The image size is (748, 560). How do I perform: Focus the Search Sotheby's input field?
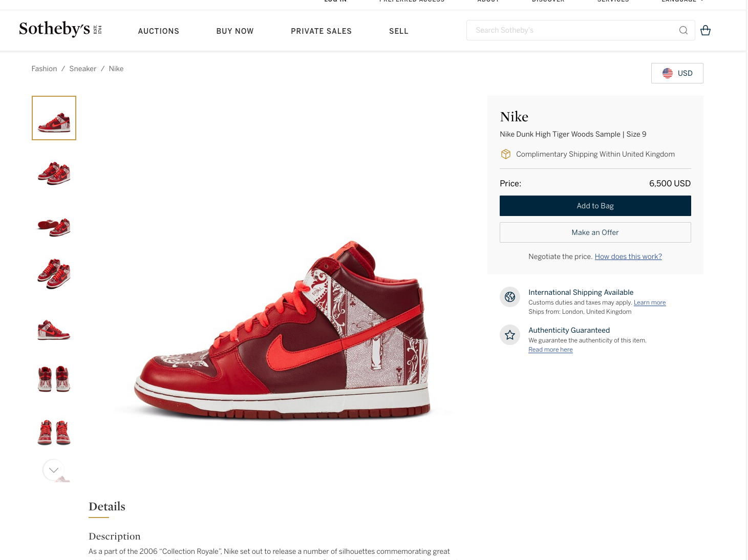tap(573, 30)
